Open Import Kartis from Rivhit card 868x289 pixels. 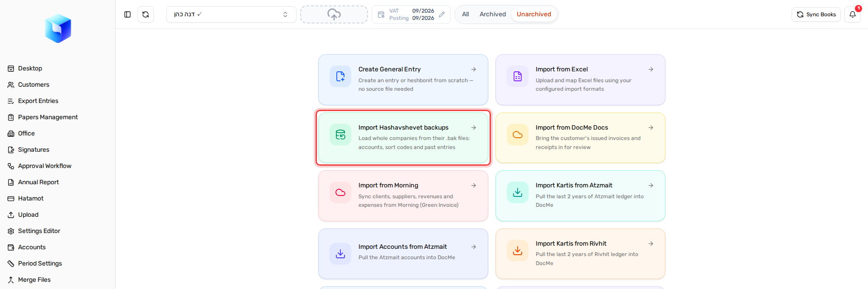(580, 254)
